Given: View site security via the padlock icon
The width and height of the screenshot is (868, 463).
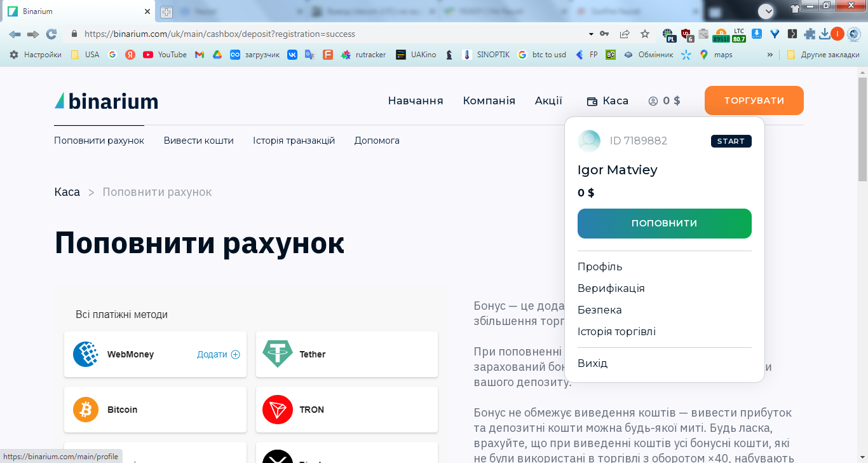Looking at the screenshot, I should (x=74, y=34).
